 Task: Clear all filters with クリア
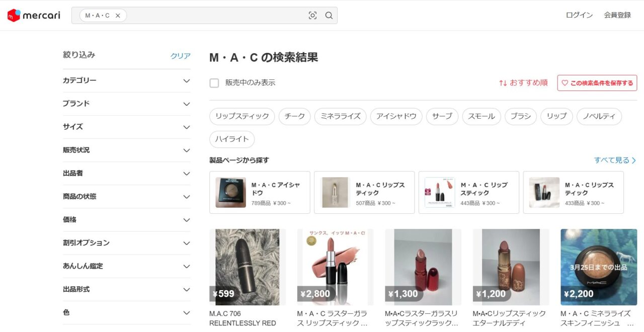[181, 56]
